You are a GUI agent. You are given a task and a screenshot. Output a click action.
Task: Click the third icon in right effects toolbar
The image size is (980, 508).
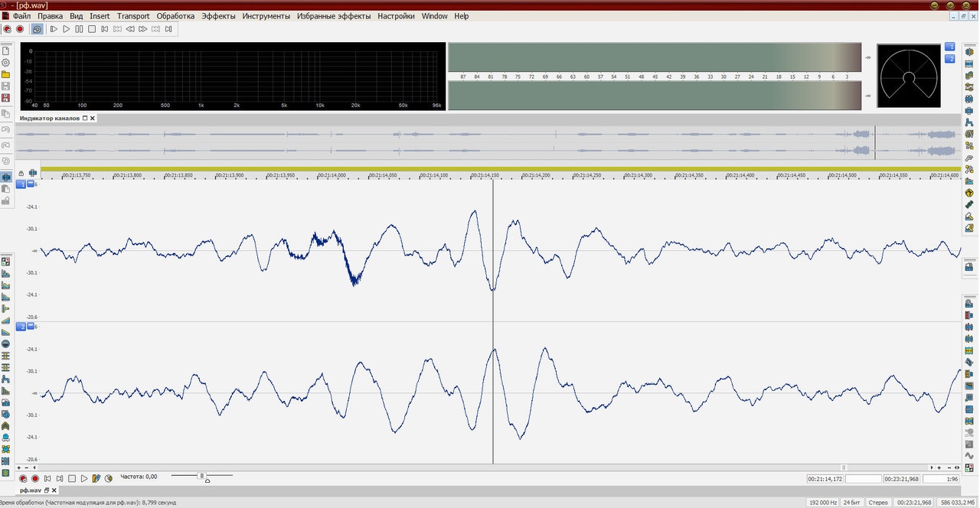tap(969, 75)
